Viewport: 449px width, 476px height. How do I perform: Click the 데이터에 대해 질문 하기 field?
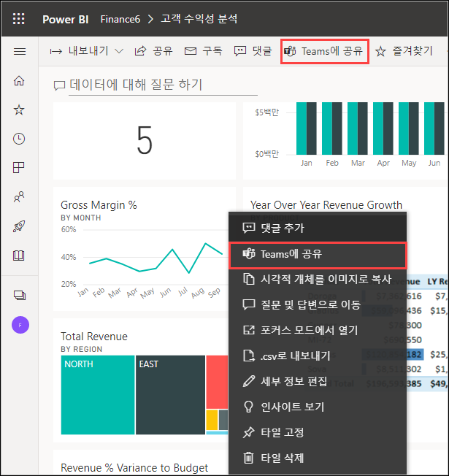pos(163,85)
